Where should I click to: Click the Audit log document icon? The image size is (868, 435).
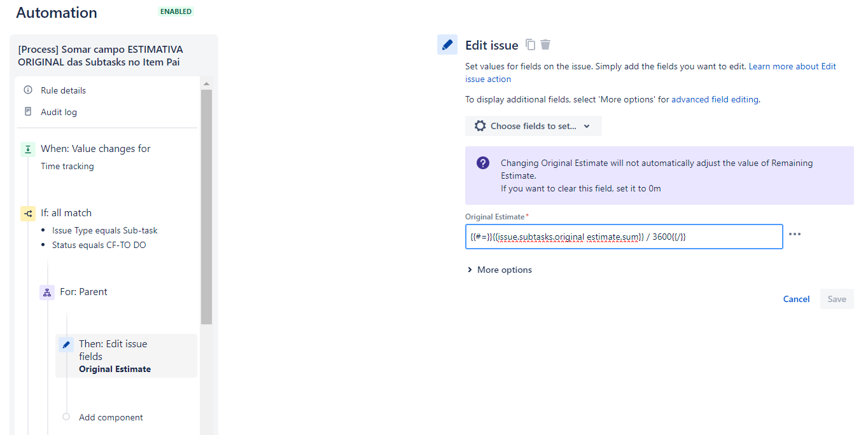[x=28, y=112]
